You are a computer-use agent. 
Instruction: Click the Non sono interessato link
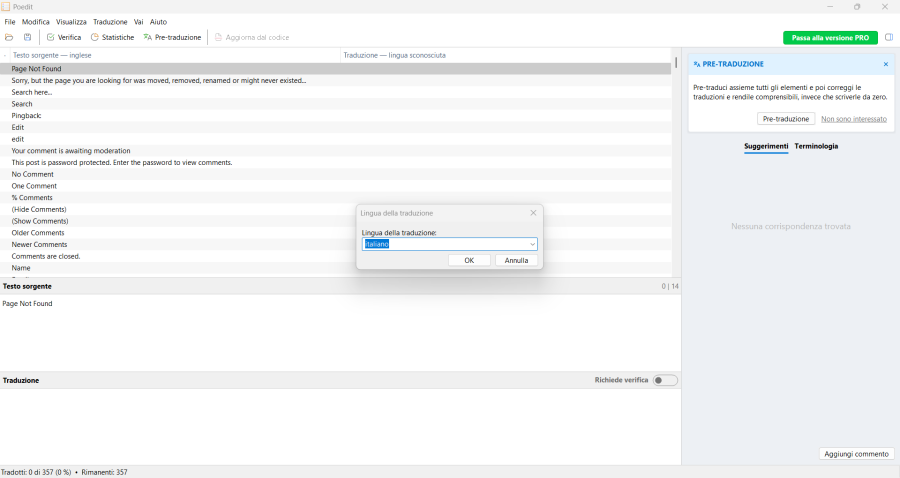click(x=853, y=118)
